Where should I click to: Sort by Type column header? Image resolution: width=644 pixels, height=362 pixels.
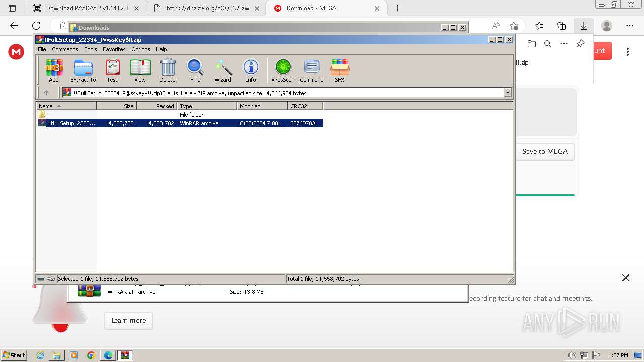coord(207,106)
